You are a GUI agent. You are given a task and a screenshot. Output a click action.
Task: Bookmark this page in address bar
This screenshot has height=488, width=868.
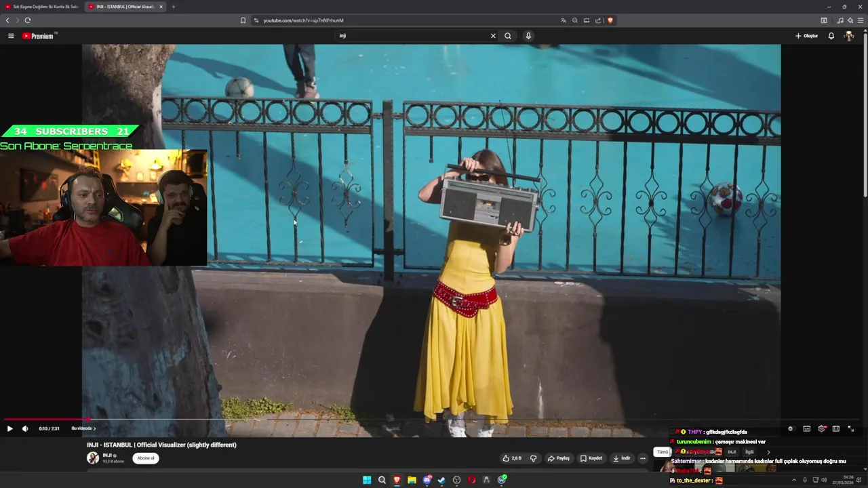[x=243, y=20]
